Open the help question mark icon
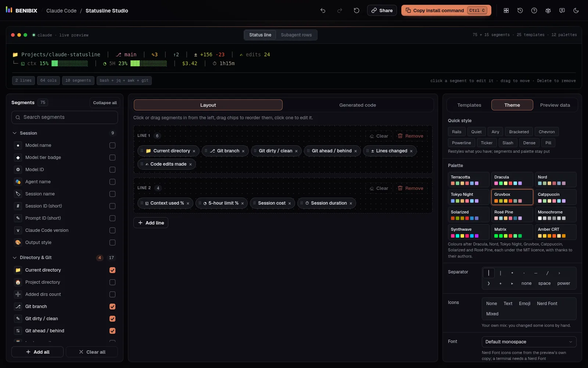This screenshot has width=588, height=368. click(x=534, y=11)
